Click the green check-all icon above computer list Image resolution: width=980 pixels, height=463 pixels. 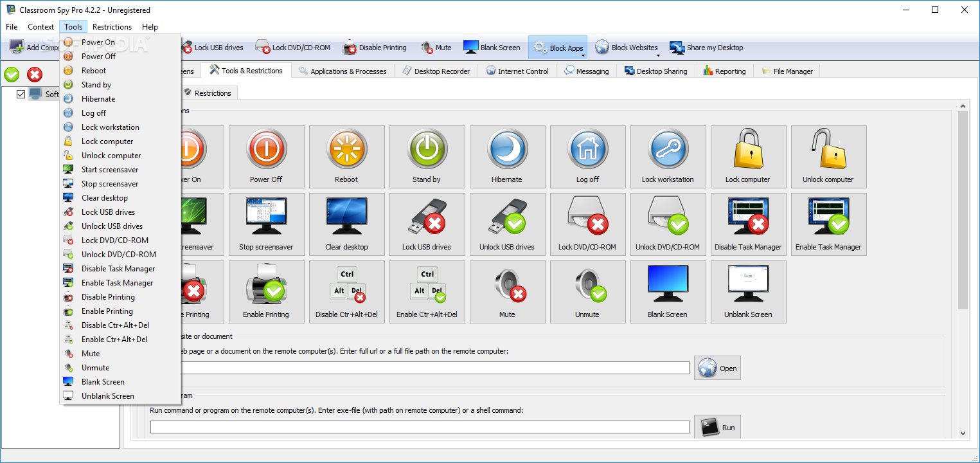pos(12,74)
